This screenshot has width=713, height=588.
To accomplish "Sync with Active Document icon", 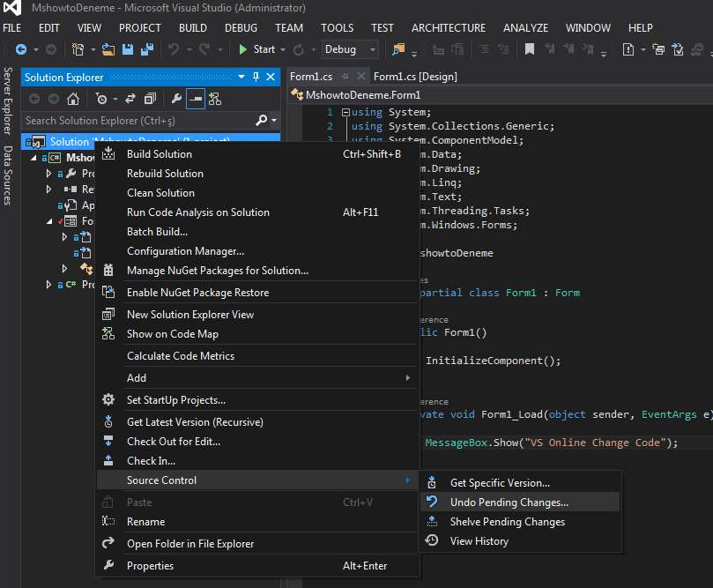I will tap(130, 99).
